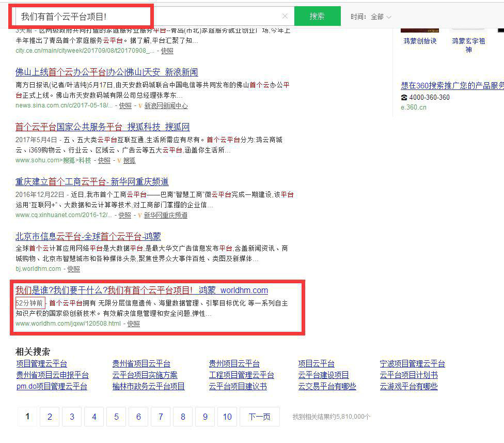Image resolution: width=504 pixels, height=443 pixels.
Task: Select current page 1 in pagination
Action: pyautogui.click(x=27, y=417)
